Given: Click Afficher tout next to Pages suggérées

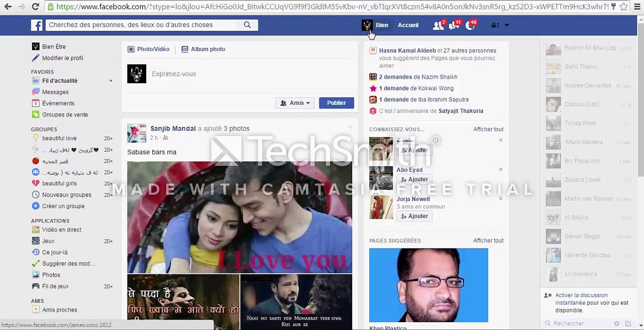Looking at the screenshot, I should pos(488,241).
